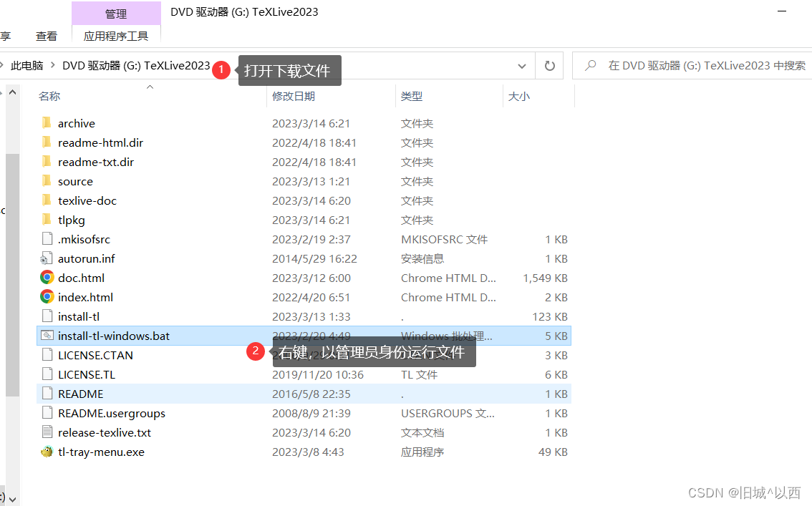This screenshot has height=506, width=812.
Task: Select the README file name
Action: click(x=81, y=394)
